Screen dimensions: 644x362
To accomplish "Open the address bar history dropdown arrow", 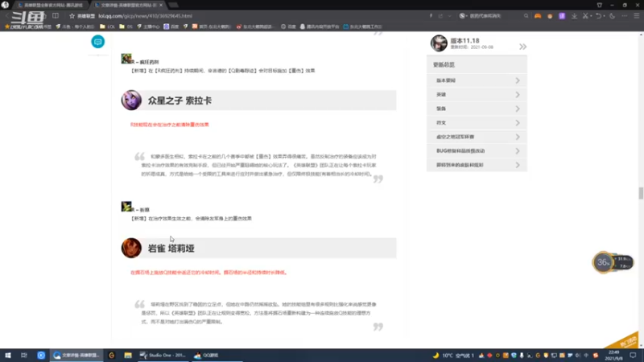I will (x=450, y=16).
